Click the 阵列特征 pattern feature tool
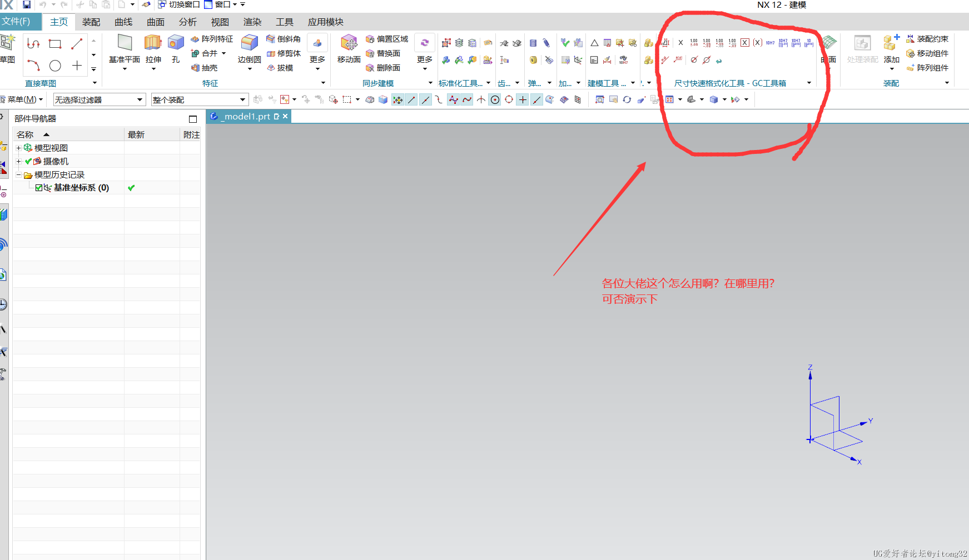 click(212, 39)
